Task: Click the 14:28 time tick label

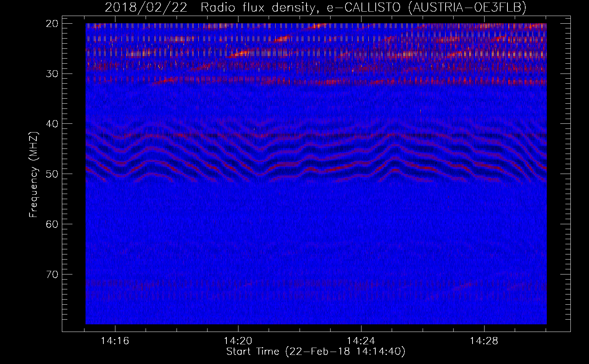Action: (x=484, y=341)
